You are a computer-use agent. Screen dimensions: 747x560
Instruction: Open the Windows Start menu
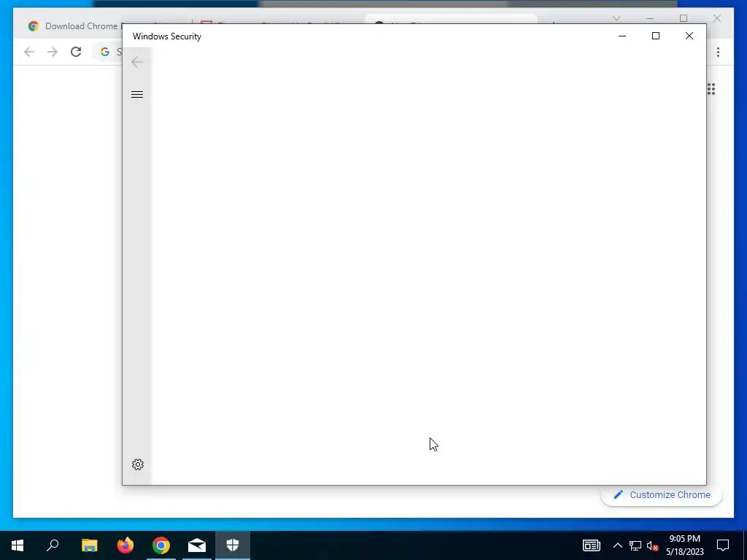pos(18,545)
